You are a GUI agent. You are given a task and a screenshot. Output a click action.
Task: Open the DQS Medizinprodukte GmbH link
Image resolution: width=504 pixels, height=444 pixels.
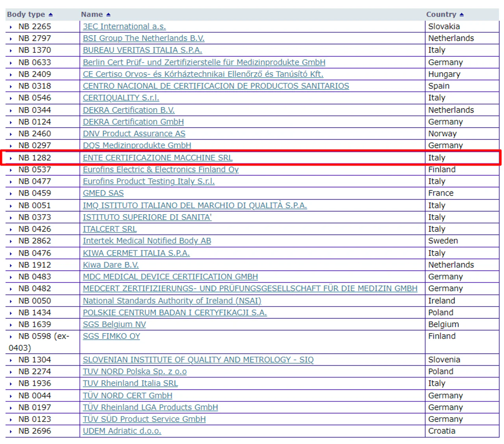click(137, 145)
